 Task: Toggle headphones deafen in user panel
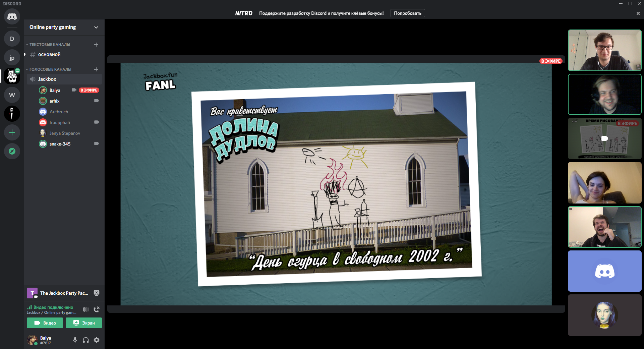click(86, 340)
